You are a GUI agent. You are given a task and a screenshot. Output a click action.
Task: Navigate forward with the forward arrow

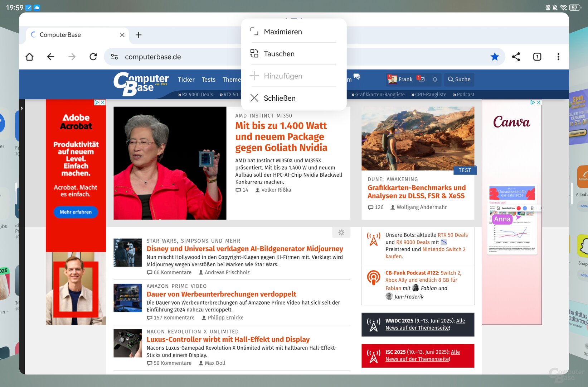pos(72,57)
